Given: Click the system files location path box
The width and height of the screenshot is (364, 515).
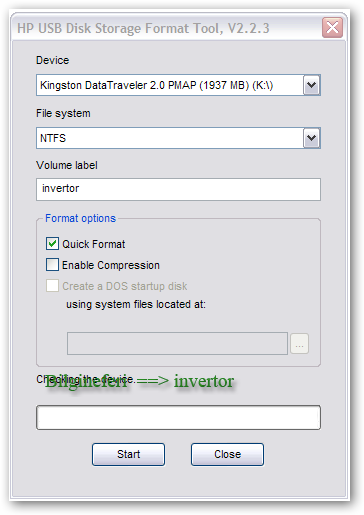Looking at the screenshot, I should pos(177,343).
